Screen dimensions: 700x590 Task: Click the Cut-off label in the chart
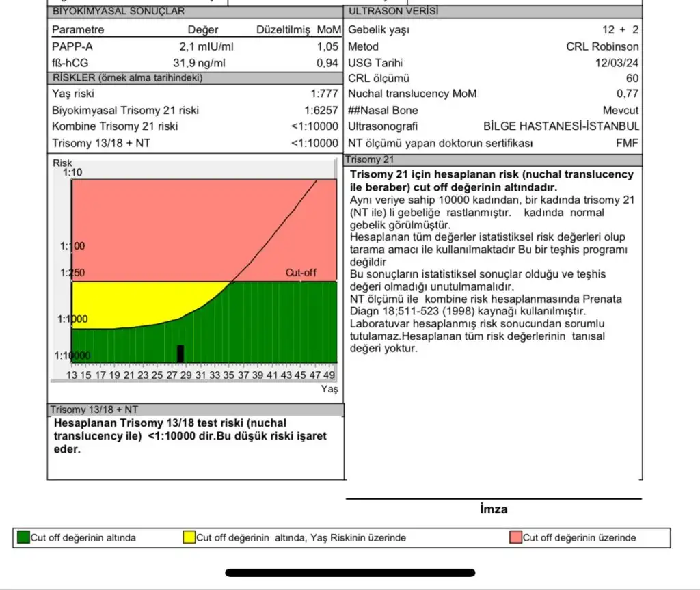click(x=301, y=272)
